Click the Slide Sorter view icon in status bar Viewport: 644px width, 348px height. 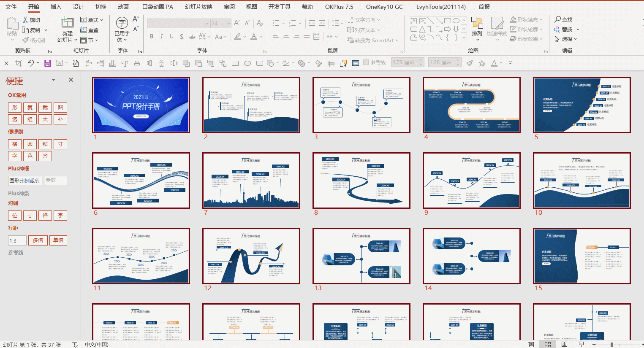click(x=548, y=344)
